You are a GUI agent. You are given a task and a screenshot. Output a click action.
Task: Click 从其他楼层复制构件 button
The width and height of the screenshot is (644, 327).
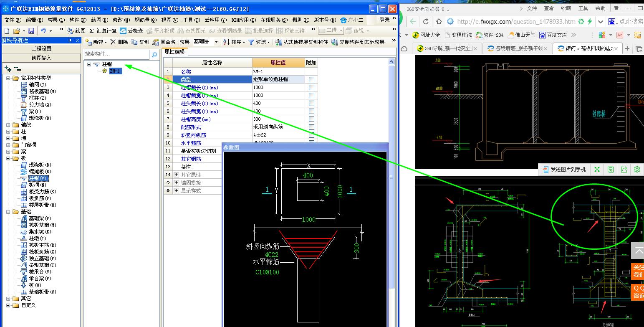point(302,42)
